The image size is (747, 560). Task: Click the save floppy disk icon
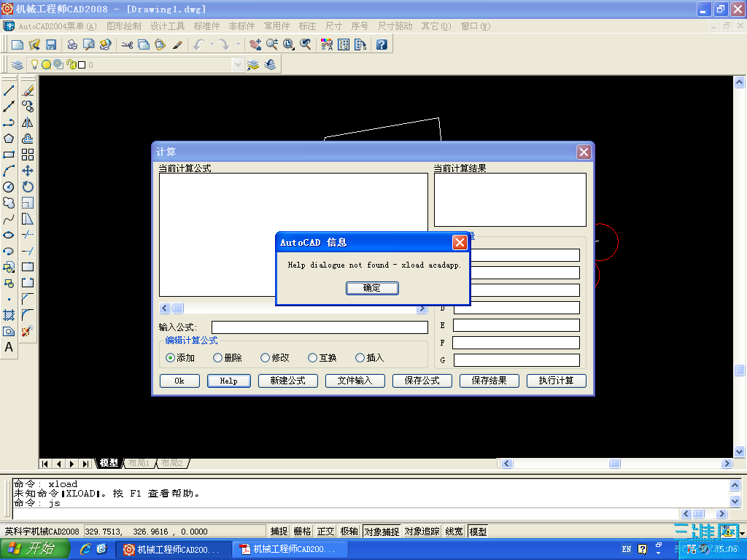[51, 44]
